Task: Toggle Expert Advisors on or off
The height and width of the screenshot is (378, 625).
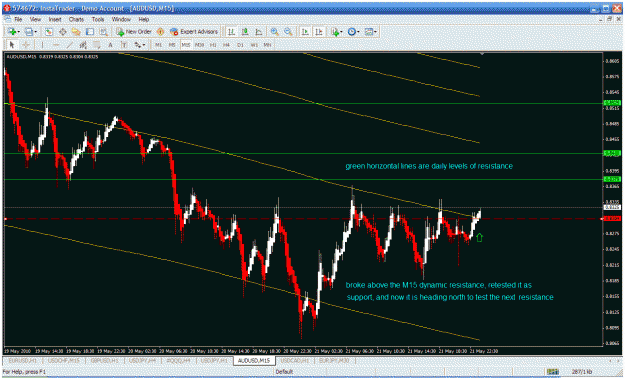Action: tap(194, 32)
